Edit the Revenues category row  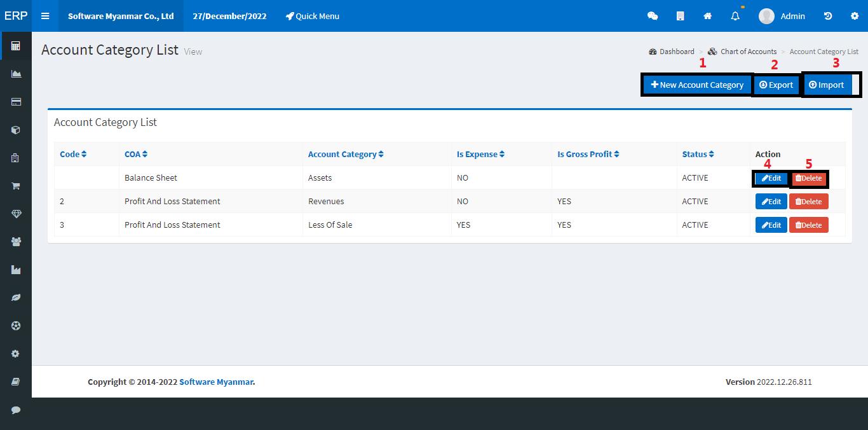click(x=771, y=202)
